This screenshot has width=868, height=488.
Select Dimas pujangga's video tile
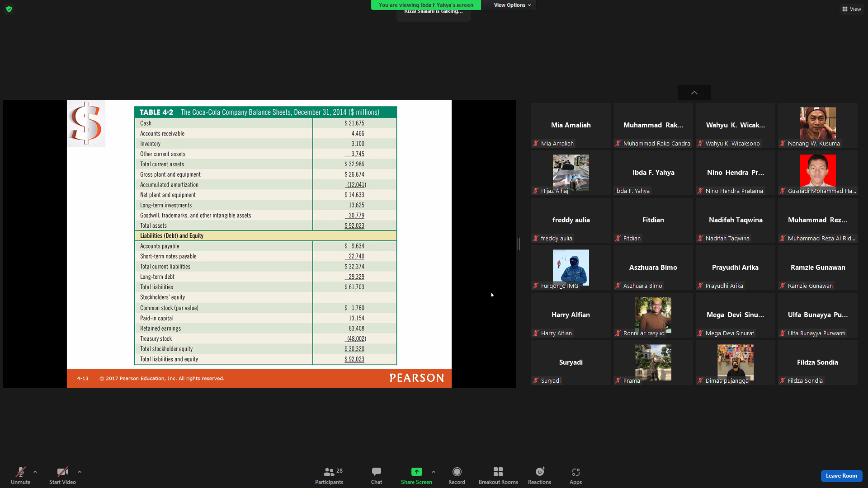(736, 362)
